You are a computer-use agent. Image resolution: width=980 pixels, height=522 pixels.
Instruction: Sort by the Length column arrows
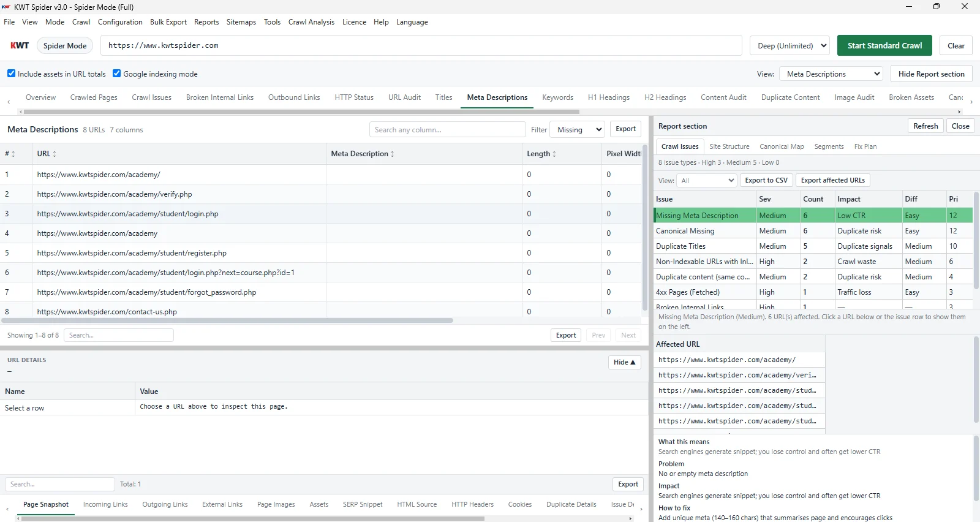pos(554,154)
